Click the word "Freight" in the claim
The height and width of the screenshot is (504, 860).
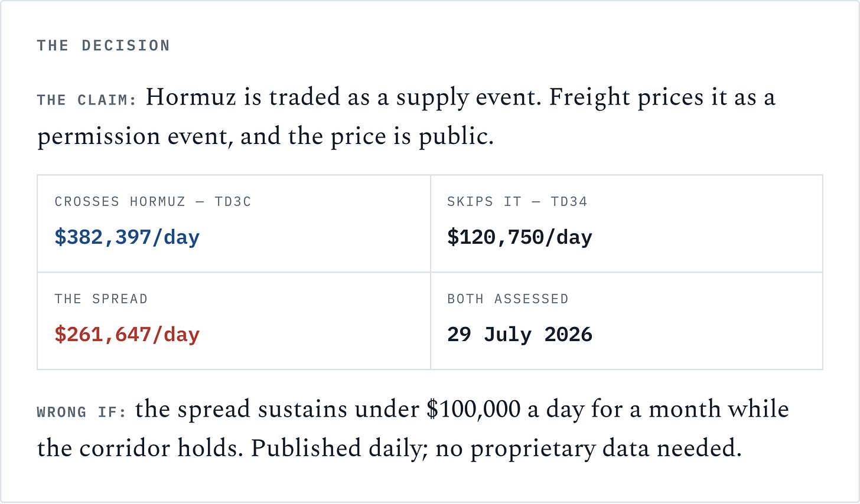tap(589, 97)
